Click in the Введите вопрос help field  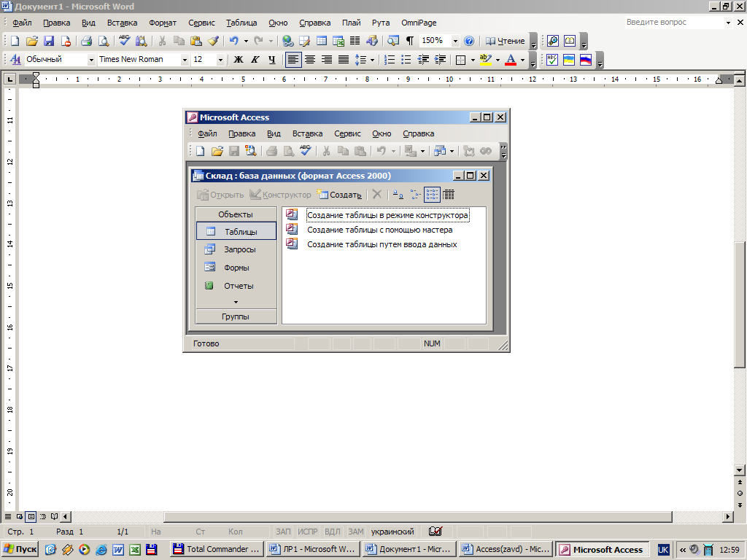[x=674, y=22]
